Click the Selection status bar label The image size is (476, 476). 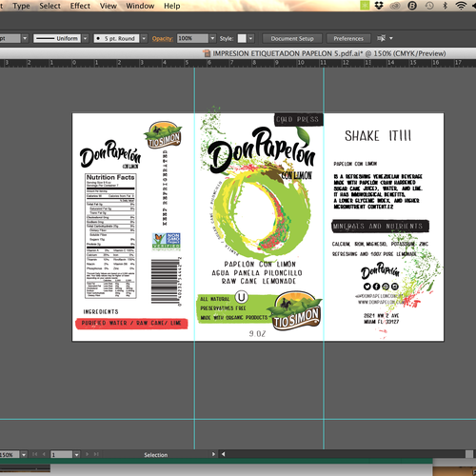tap(155, 455)
